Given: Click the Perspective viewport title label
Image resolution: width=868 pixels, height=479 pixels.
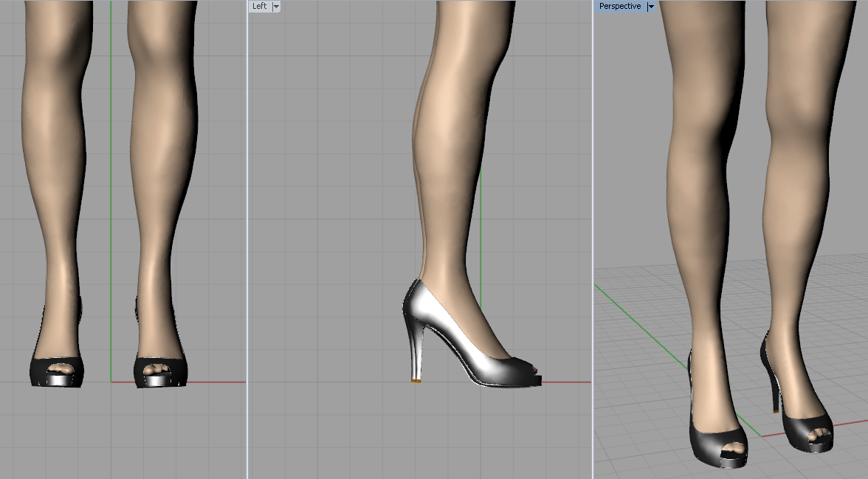Looking at the screenshot, I should point(620,6).
